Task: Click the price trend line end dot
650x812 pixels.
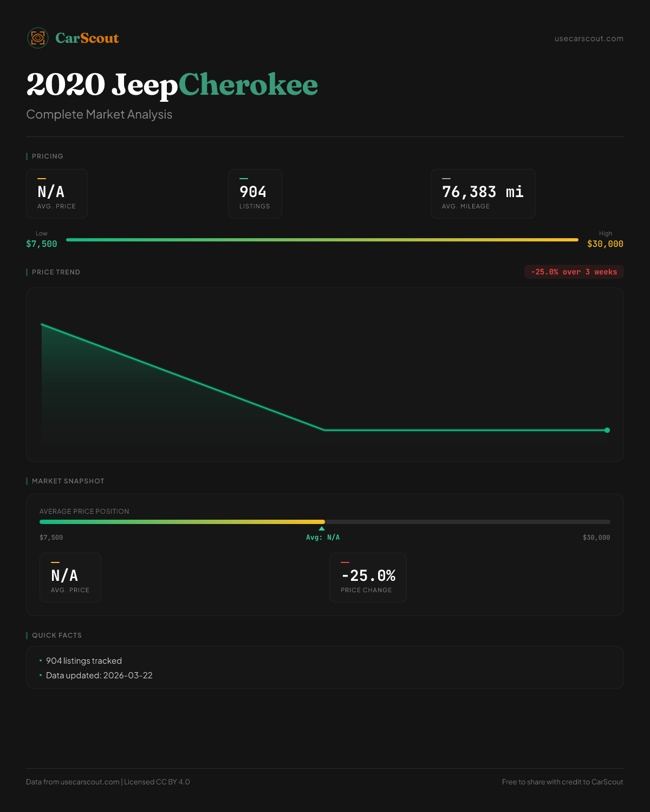Action: click(607, 430)
